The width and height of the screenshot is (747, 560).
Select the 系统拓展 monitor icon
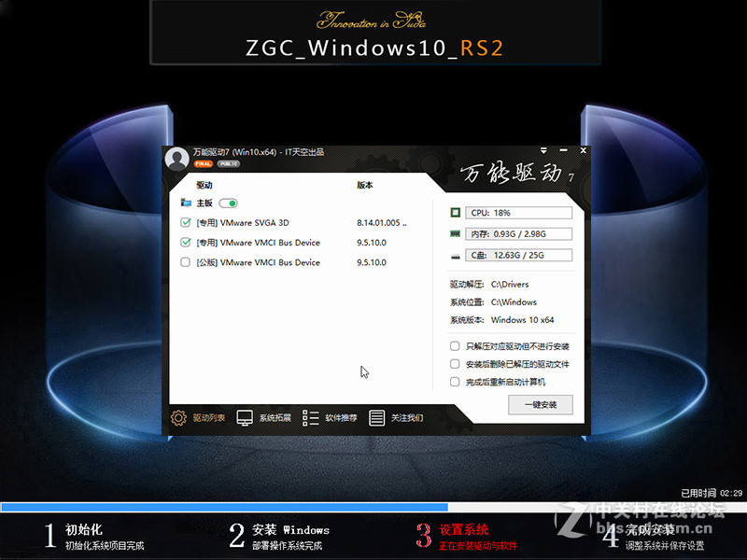245,416
